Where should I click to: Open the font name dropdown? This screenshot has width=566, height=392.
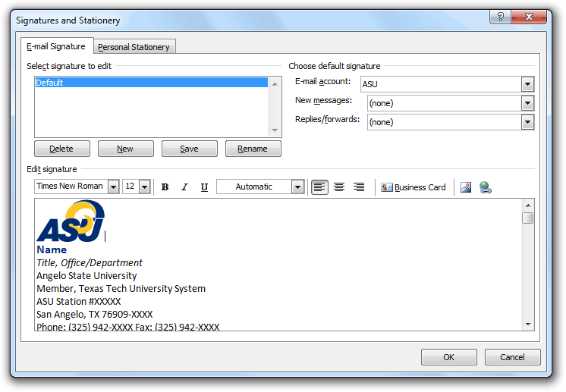[113, 187]
